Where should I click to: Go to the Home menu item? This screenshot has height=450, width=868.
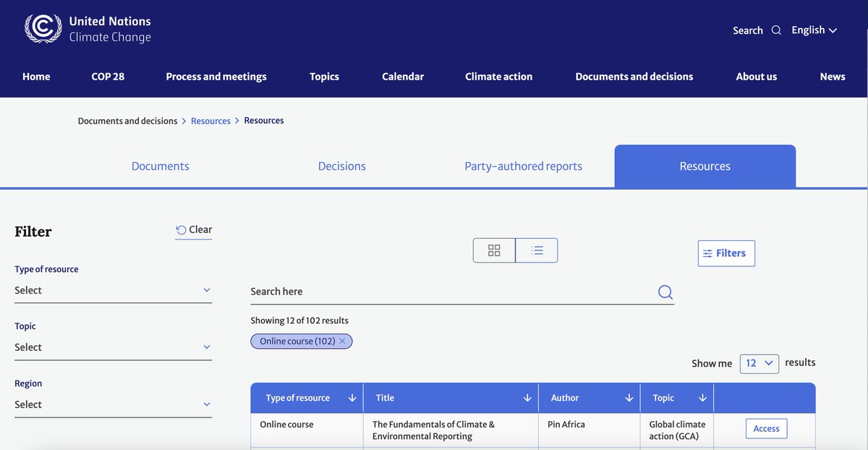coord(36,76)
